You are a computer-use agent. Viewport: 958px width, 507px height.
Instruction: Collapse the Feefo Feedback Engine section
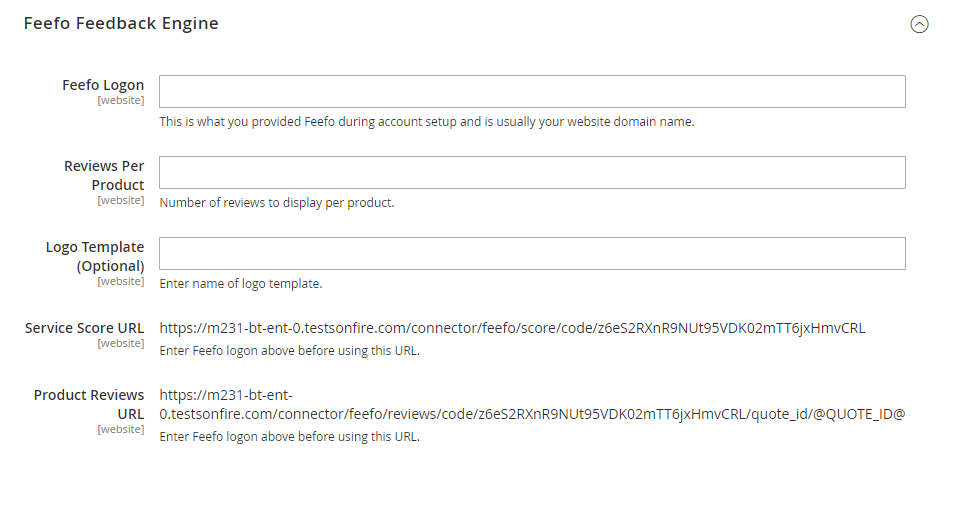click(919, 24)
